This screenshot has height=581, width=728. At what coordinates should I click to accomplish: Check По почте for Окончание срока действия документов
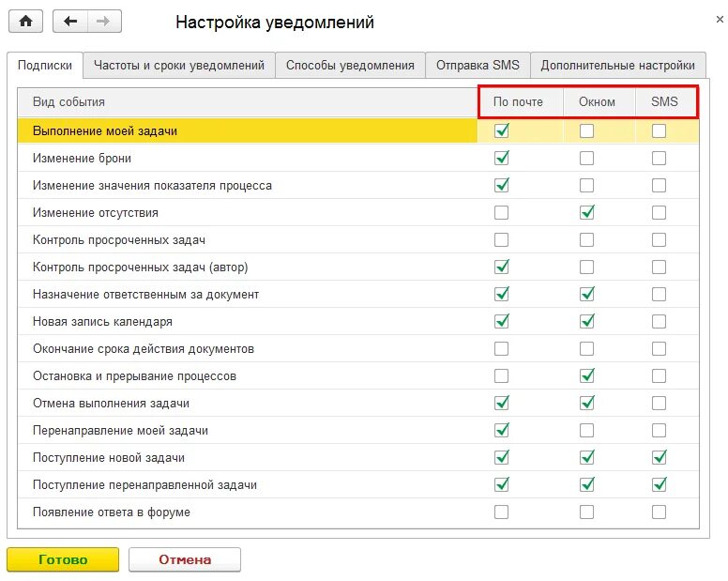coord(501,349)
